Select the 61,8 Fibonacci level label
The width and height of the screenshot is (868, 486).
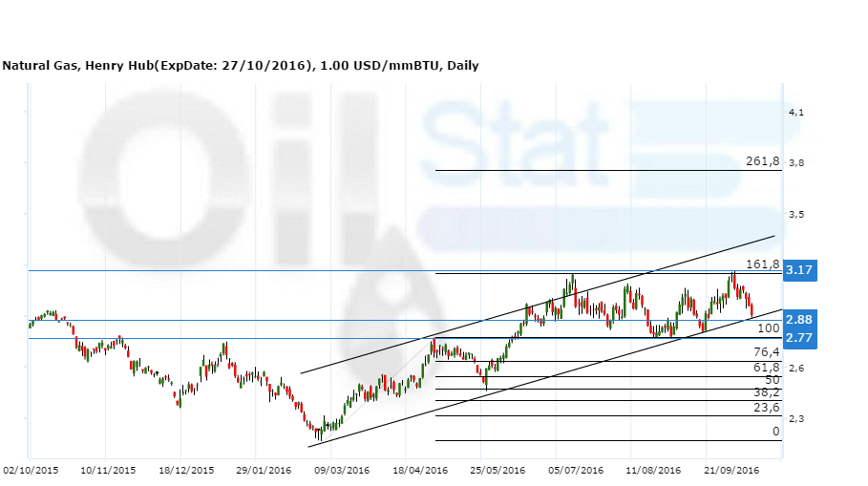click(x=767, y=368)
